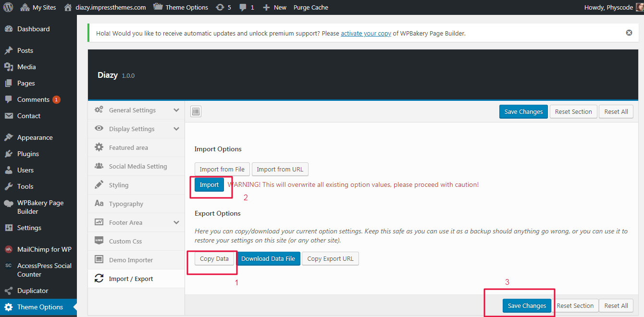The width and height of the screenshot is (644, 317).
Task: Expand the General Settings section chevron
Action: [x=176, y=110]
